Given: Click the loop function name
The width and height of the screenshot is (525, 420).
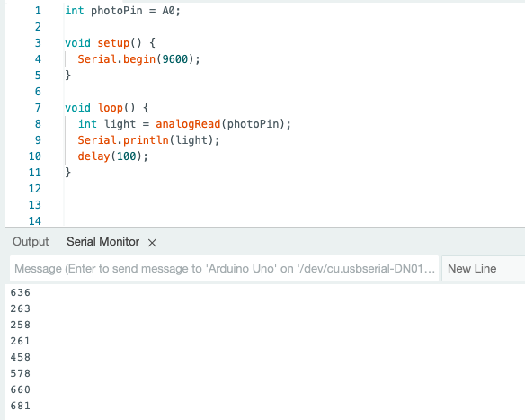Looking at the screenshot, I should (x=111, y=108).
